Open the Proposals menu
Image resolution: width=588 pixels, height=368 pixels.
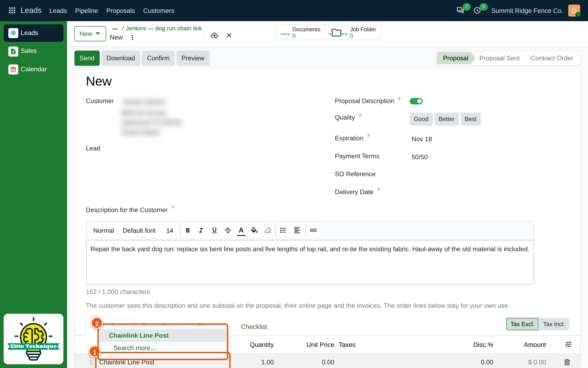tap(121, 11)
